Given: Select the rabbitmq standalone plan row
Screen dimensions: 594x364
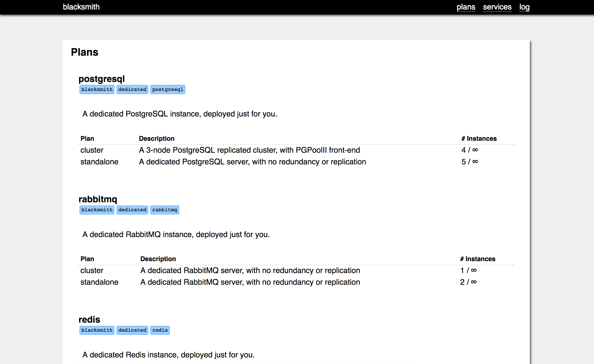Looking at the screenshot, I should pos(99,282).
